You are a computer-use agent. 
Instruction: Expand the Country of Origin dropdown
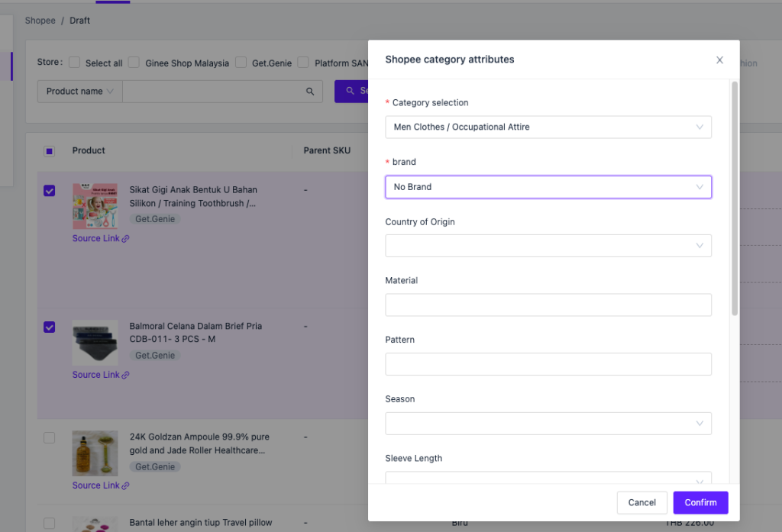pyautogui.click(x=548, y=246)
